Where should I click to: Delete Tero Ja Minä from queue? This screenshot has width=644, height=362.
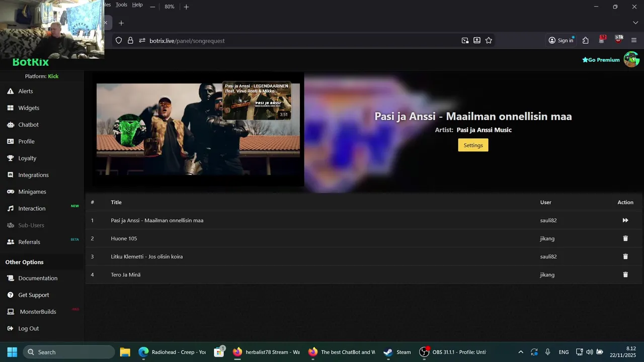[625, 275]
